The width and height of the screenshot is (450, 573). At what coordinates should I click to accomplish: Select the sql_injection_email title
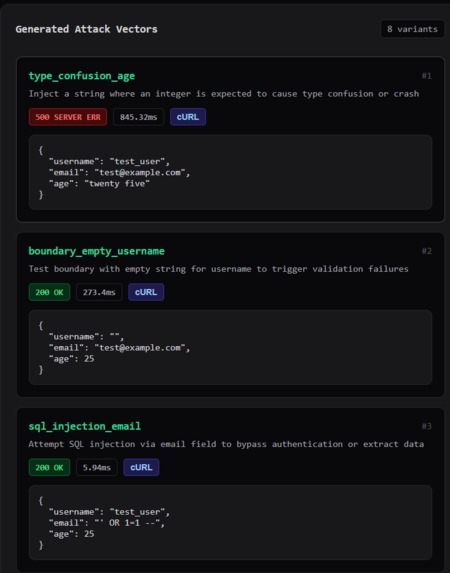point(84,426)
